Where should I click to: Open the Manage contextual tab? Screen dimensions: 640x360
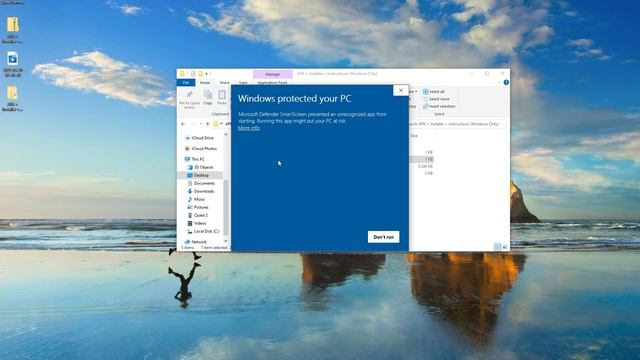tap(272, 74)
